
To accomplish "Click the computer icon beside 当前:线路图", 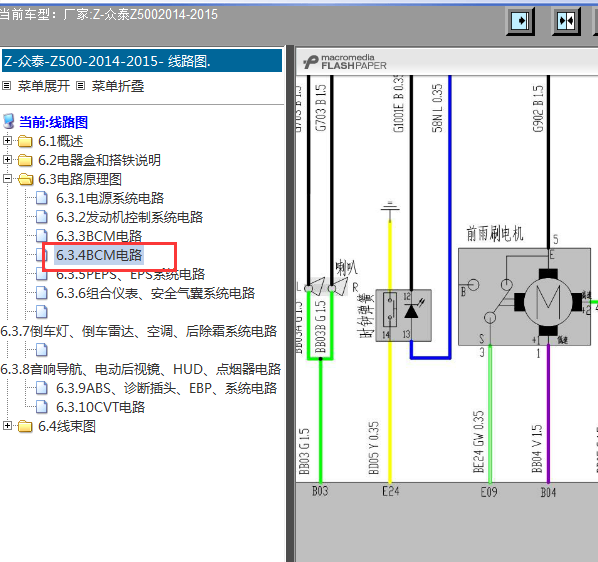I will [x=8, y=122].
